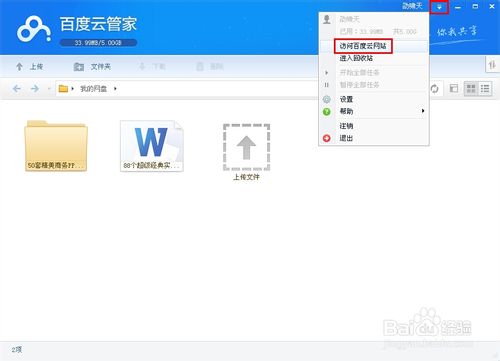Viewport: 500px width, 361px height.
Task: Click the Baidu cloud logo
Action: click(x=34, y=29)
